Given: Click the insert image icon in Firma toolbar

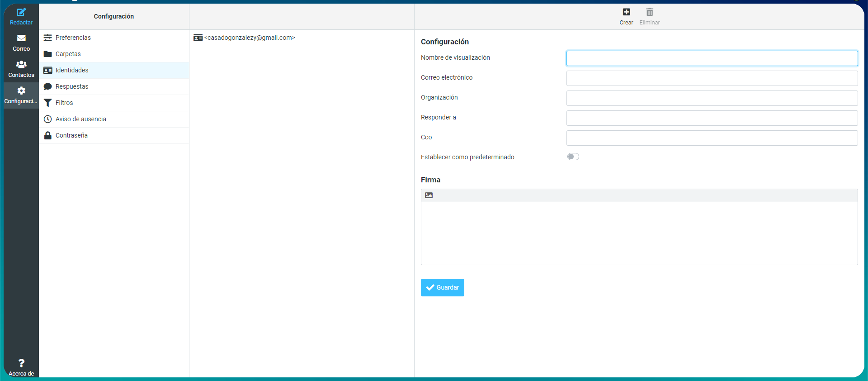Looking at the screenshot, I should (429, 195).
